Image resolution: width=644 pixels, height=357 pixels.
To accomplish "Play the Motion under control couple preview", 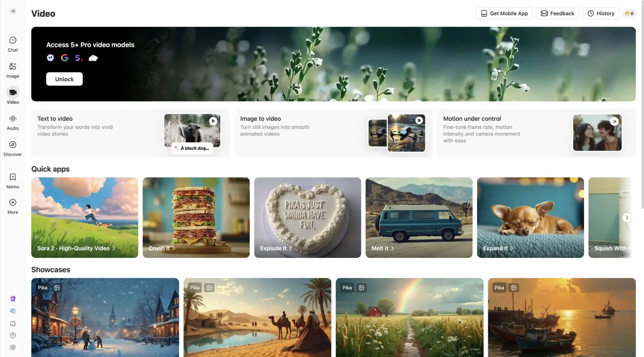I will [614, 121].
